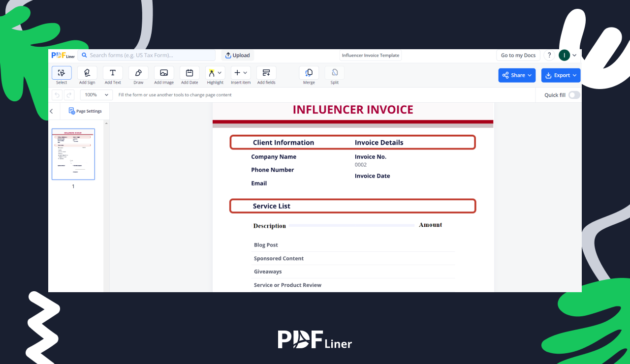Go to my Docs

pyautogui.click(x=518, y=56)
